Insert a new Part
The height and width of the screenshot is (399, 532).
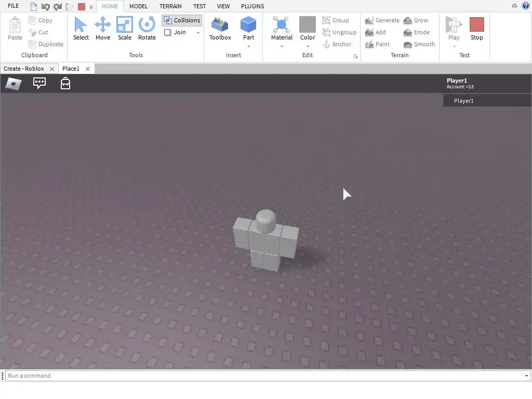[x=248, y=28]
